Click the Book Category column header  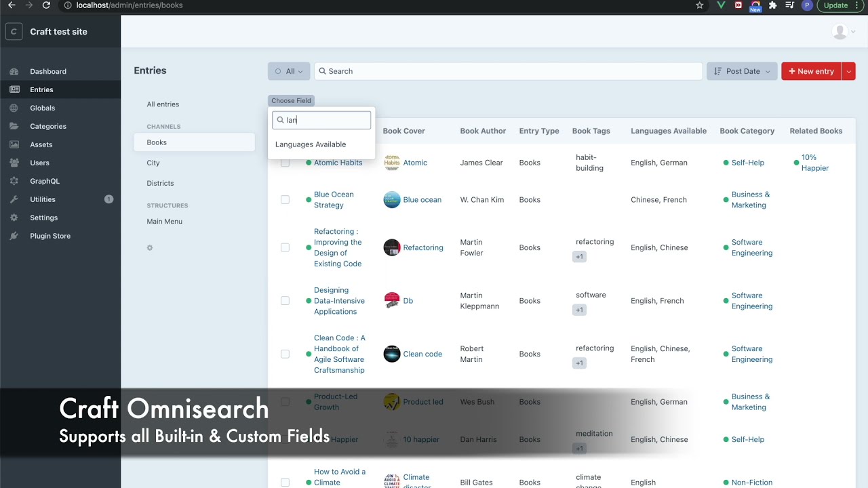pos(747,131)
